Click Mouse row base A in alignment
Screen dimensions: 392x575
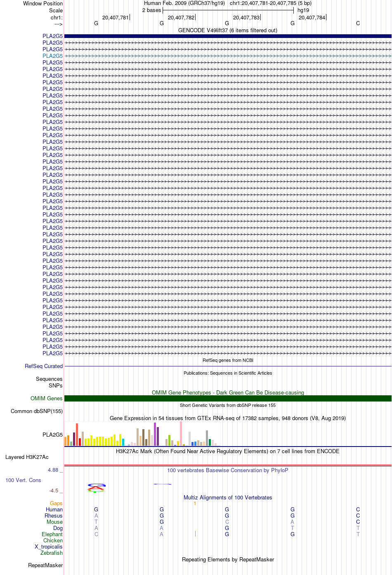click(292, 522)
